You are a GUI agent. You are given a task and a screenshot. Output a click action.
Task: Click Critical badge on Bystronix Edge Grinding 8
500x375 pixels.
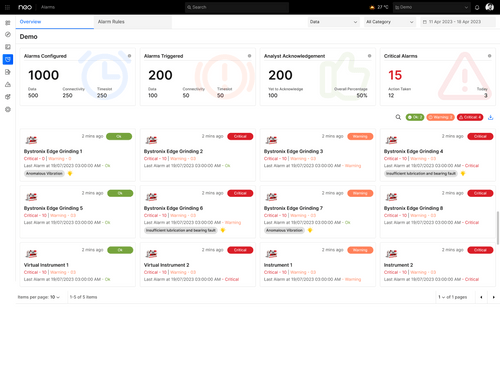point(480,193)
